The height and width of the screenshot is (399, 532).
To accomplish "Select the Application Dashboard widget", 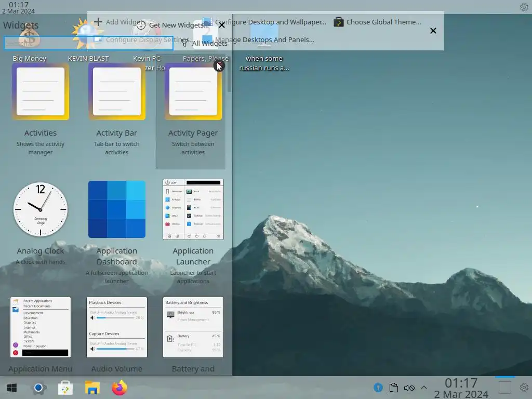I will coord(117,230).
